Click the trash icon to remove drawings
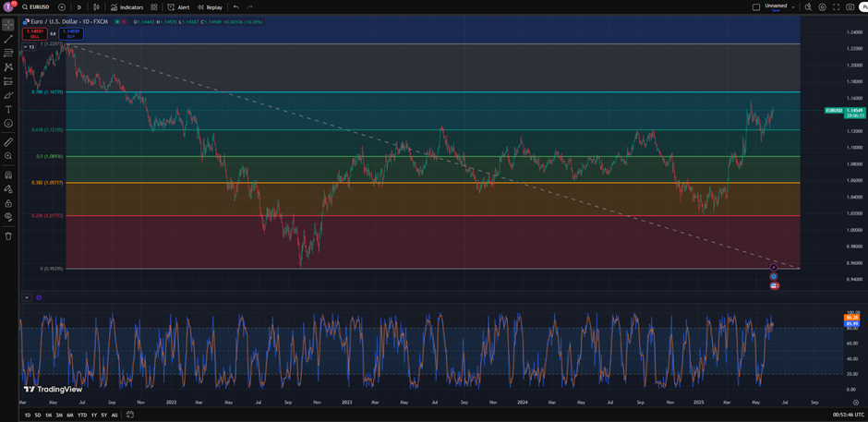This screenshot has width=868, height=422. tap(8, 235)
